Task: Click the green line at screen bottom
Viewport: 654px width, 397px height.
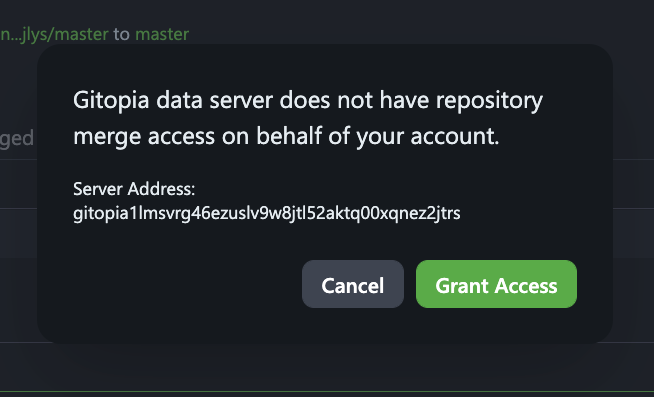Action: 327,392
